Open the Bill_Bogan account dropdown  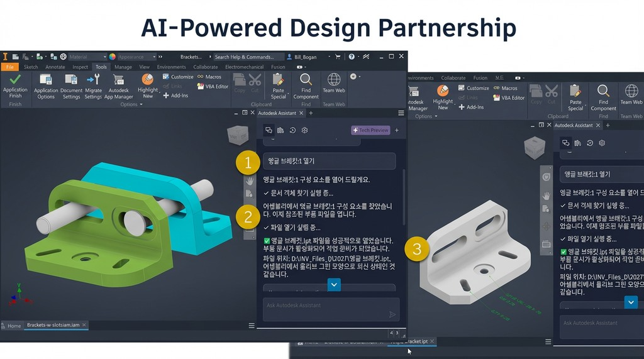308,57
